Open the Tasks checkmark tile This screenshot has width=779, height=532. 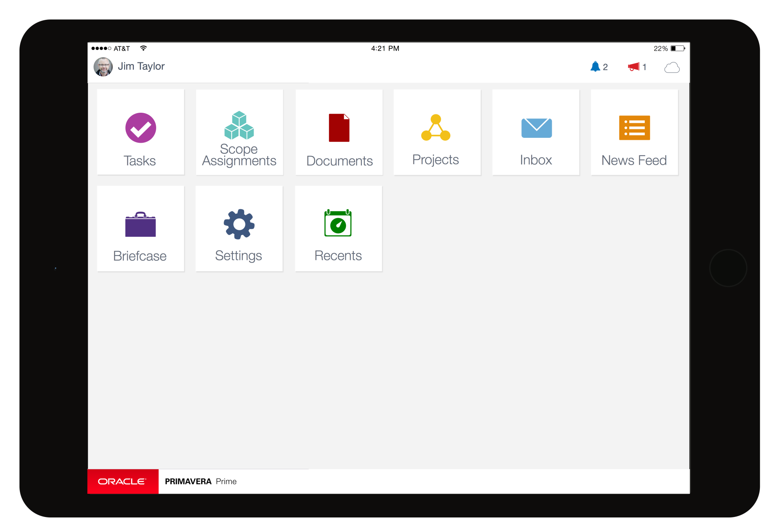(140, 128)
